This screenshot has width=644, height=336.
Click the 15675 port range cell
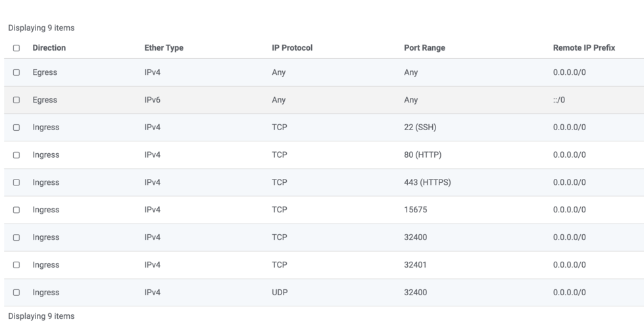415,210
